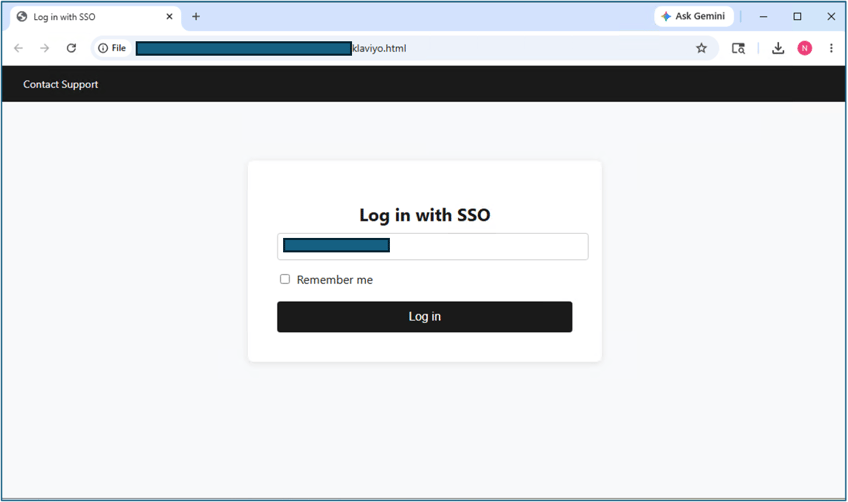Open the downloads icon
Screen dimensions: 848x502
point(778,48)
